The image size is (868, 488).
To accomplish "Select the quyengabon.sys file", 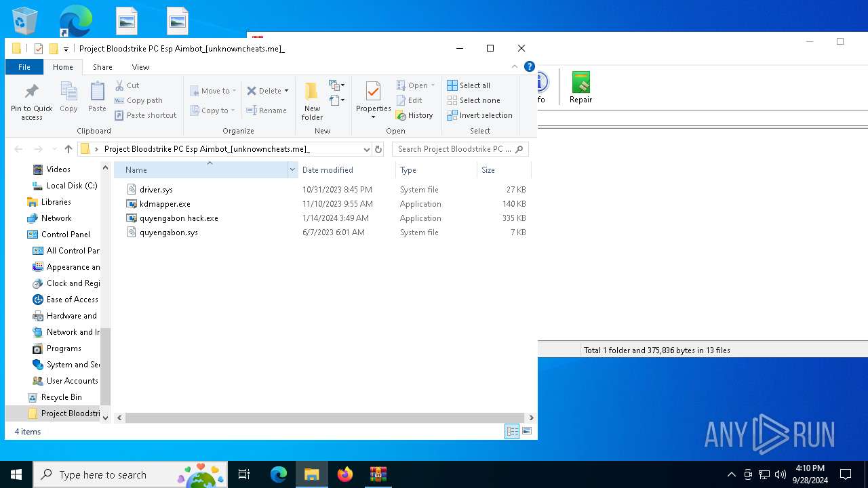I will [169, 232].
